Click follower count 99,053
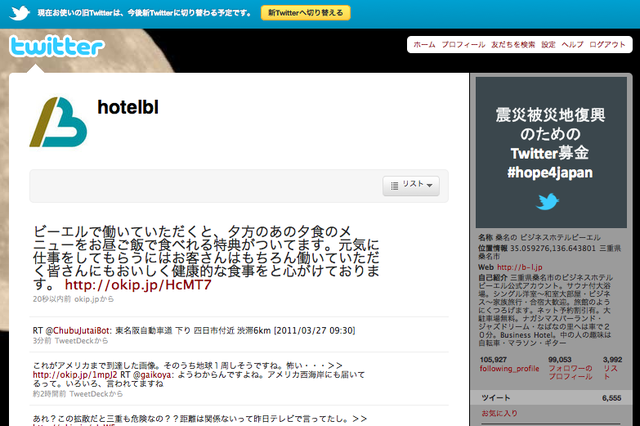 [x=560, y=359]
